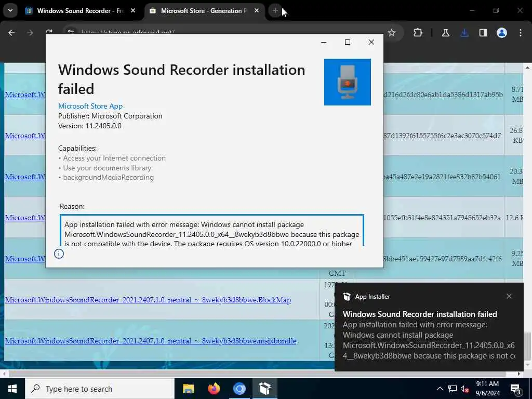Viewport: 532px width, 399px height.
Task: Click the info icon in installer dialog
Action: (59, 254)
